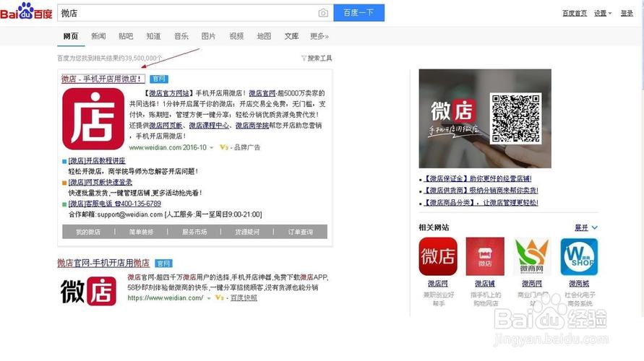Select the 网页 tab
The height and width of the screenshot is (361, 644).
click(x=71, y=36)
